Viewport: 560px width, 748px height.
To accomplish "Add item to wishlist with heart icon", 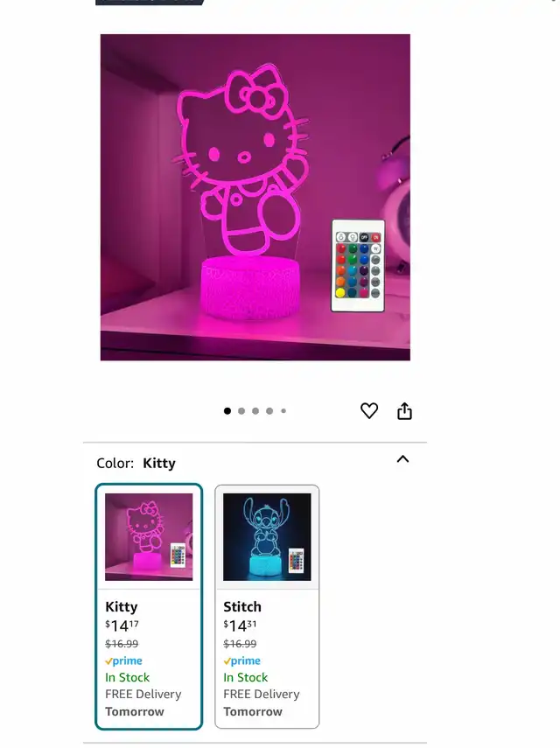I will [368, 410].
